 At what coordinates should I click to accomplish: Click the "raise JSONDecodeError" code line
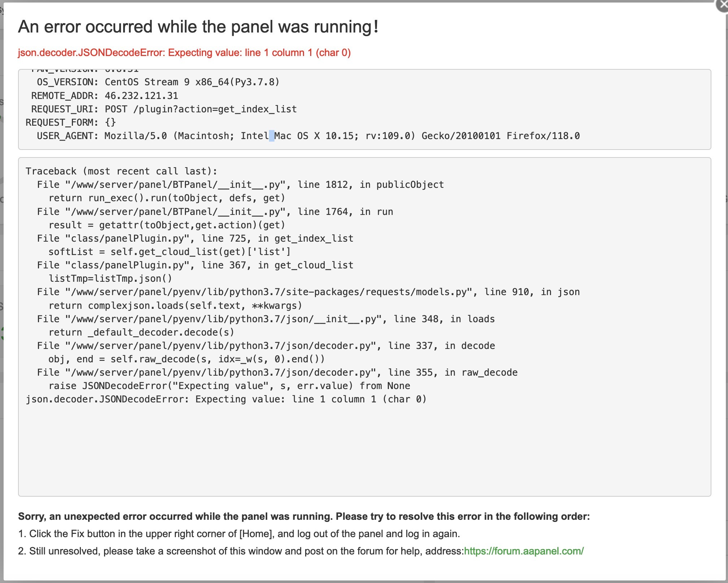pos(229,386)
